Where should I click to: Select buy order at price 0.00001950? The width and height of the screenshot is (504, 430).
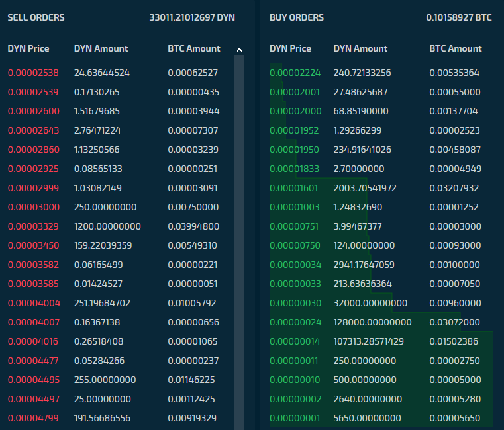coord(381,150)
